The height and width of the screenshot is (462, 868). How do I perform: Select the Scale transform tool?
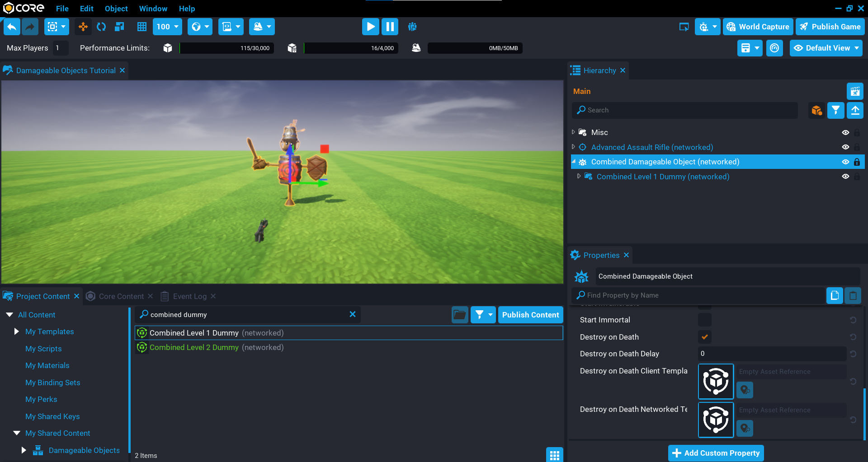click(119, 27)
